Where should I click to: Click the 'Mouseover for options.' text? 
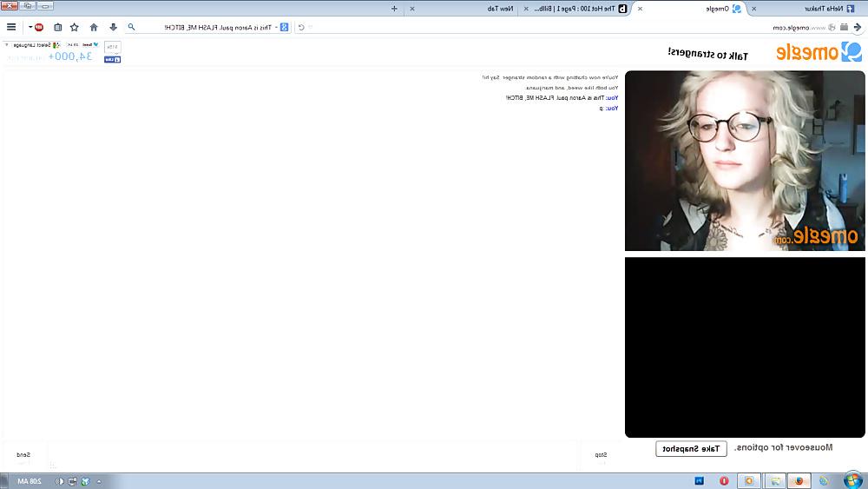click(783, 447)
